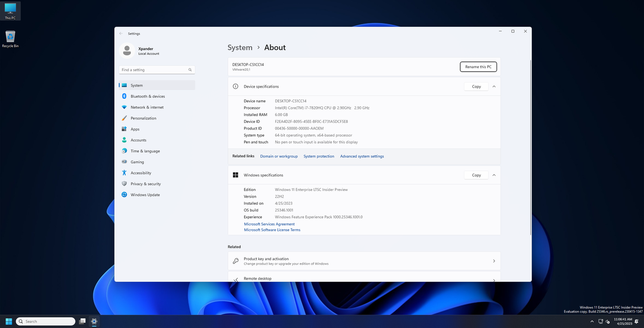Screen dimensions: 644x328
Task: Click the Installed RAM value 6.00 GB
Action: tap(282, 115)
